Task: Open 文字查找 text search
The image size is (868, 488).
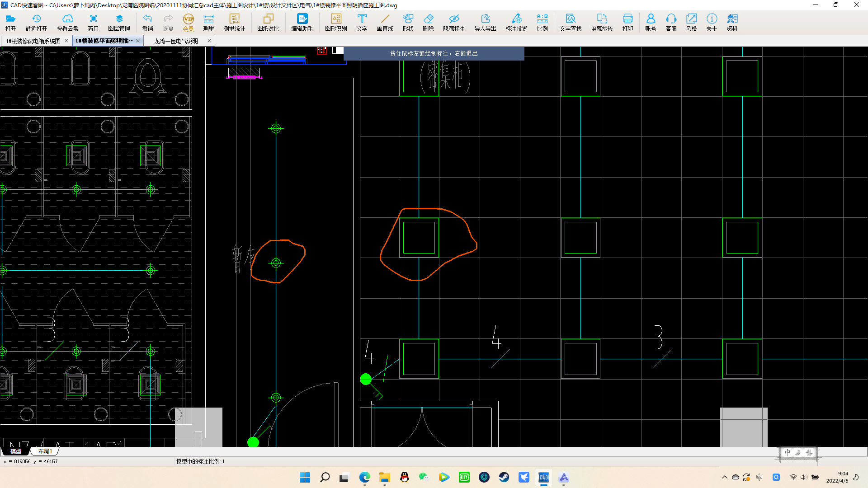Action: pyautogui.click(x=571, y=22)
